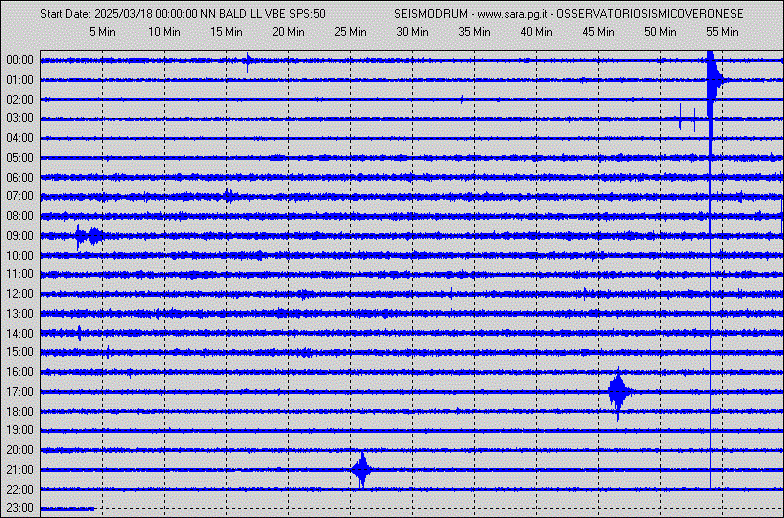Screen dimensions: 784x518
Task: Click the 22:00 hour label
Action: (x=20, y=489)
